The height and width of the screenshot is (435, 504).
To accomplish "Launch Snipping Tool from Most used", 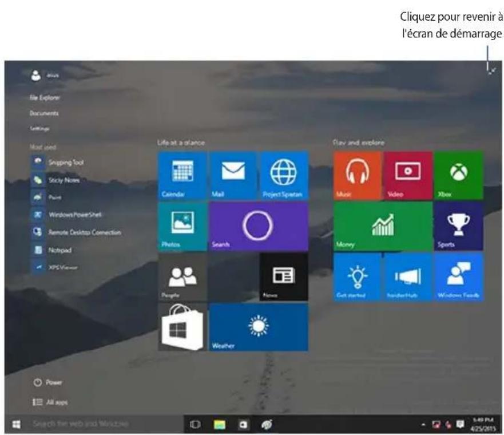I will 58,162.
